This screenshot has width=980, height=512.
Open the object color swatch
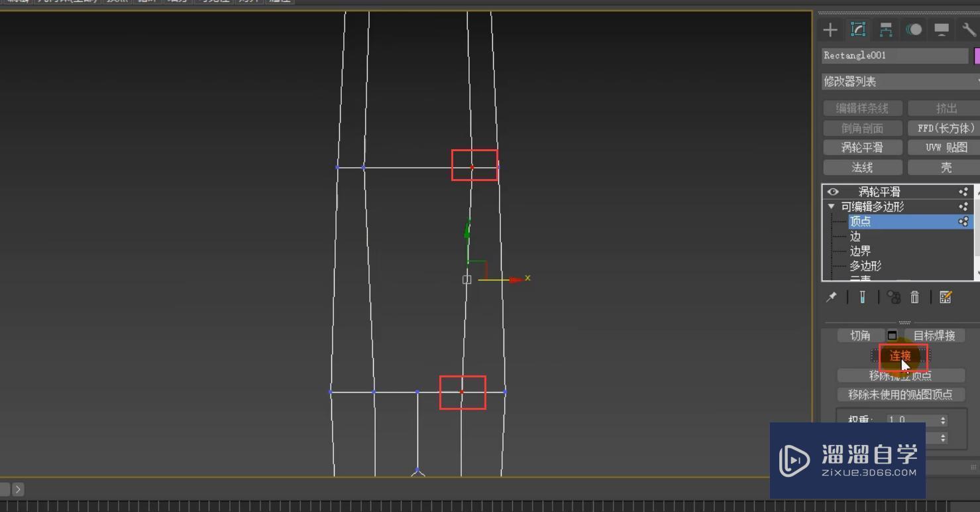(x=977, y=56)
